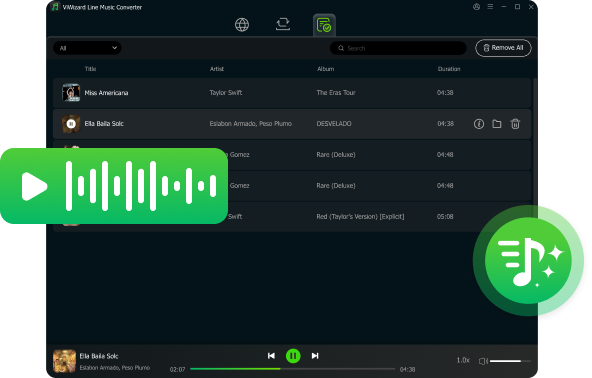Close the ViWizard window
592x378 pixels.
click(531, 7)
